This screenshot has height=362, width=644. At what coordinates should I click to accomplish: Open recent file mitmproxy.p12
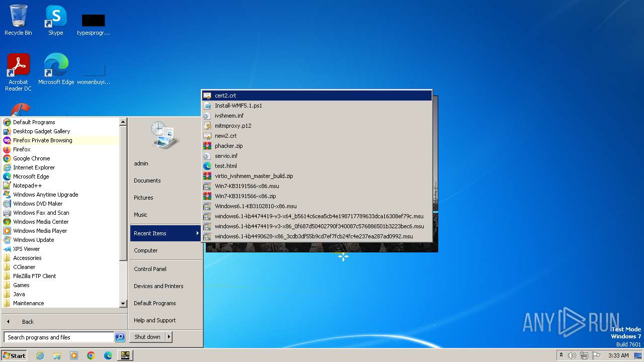pos(317,126)
